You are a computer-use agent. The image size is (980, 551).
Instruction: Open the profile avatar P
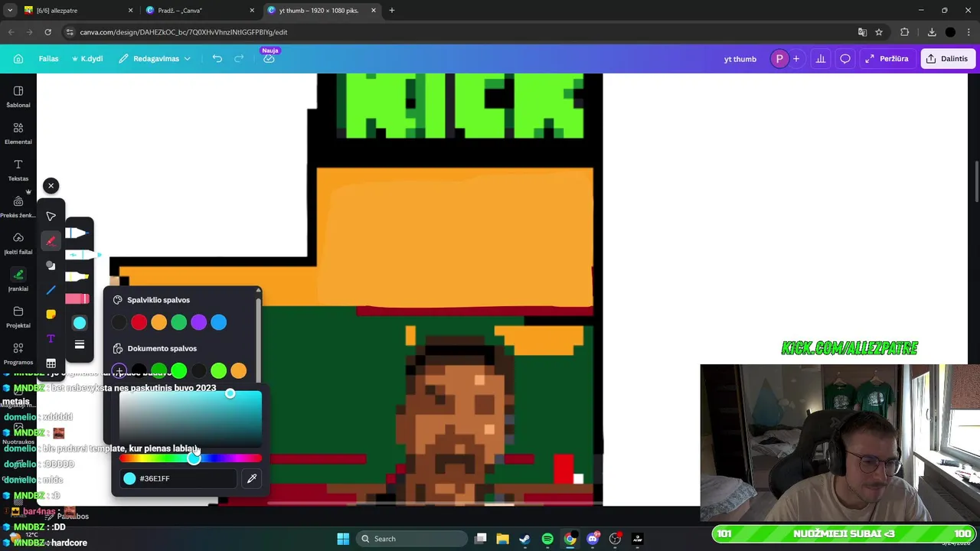pyautogui.click(x=779, y=59)
